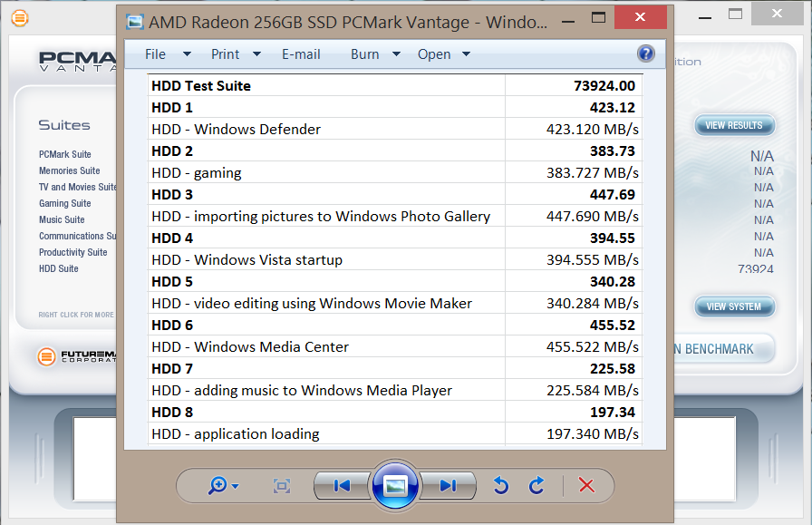Skip to the next picture
This screenshot has height=525, width=812.
point(448,486)
